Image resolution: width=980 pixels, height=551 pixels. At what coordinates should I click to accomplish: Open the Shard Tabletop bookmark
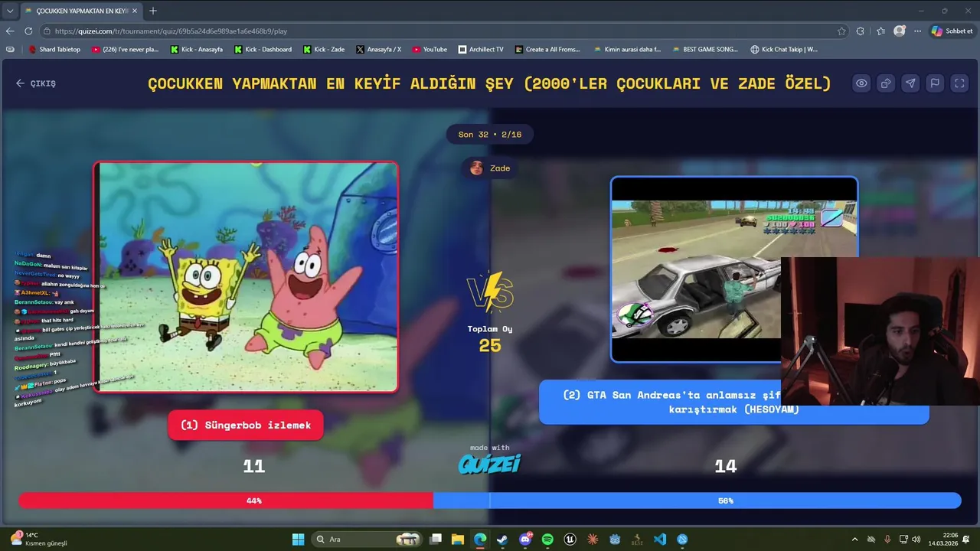pos(54,49)
